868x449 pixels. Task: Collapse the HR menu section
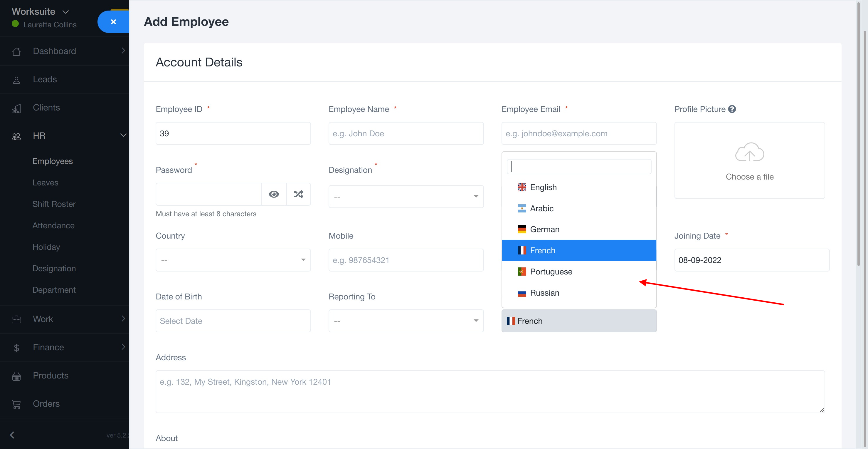(x=123, y=135)
